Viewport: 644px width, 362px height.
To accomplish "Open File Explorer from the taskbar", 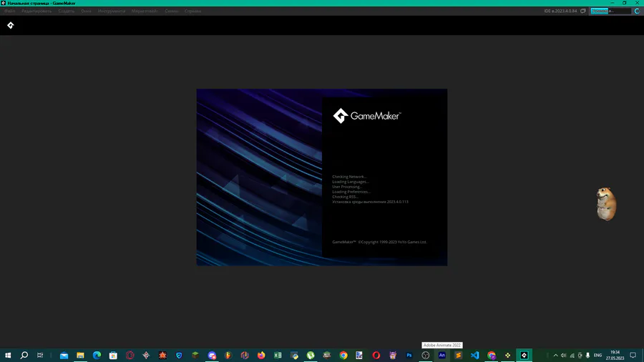I will point(80,355).
